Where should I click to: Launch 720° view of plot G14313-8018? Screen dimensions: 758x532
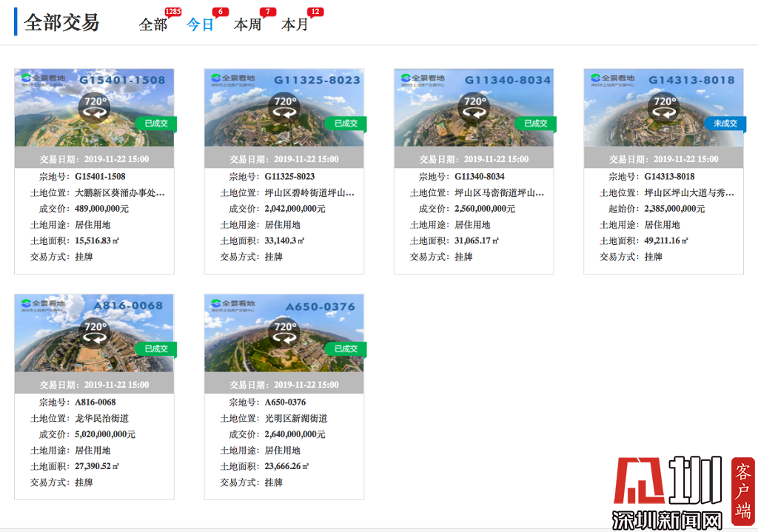(664, 107)
